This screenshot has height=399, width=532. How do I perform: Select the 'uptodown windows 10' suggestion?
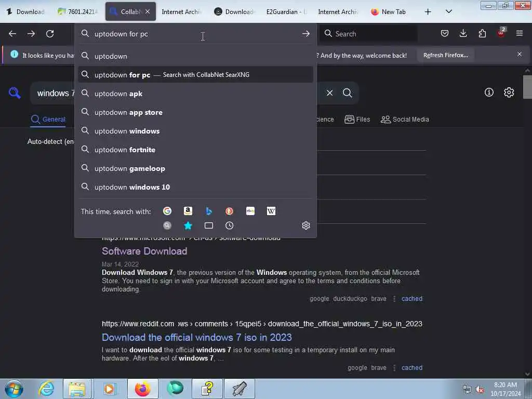click(x=195, y=187)
